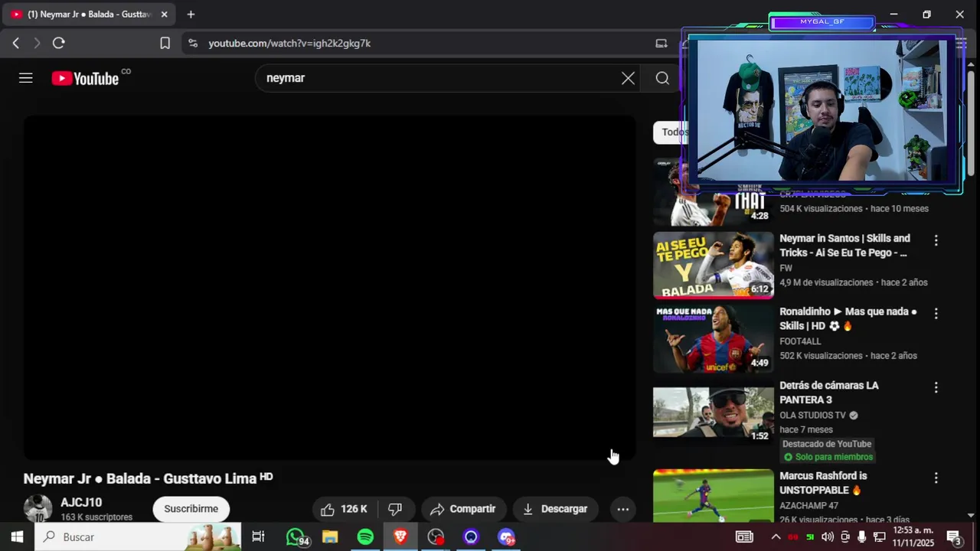Visit the FOOT4ALL channel name
The width and height of the screenshot is (980, 551).
coord(800,341)
